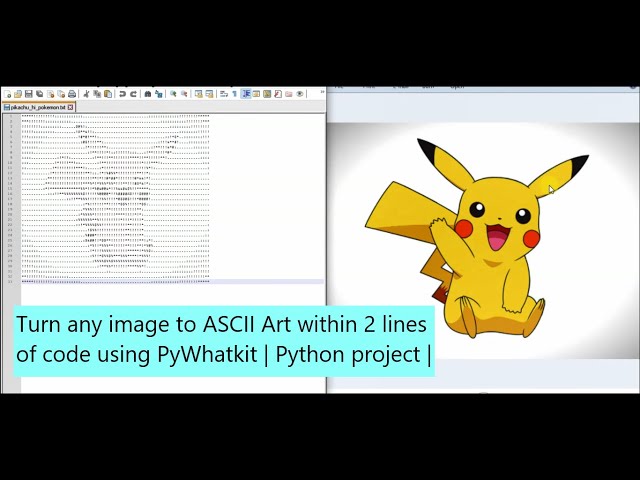Viewport: 640px width, 480px height.
Task: Expand the toolbar overflow chevron
Action: click(x=322, y=92)
